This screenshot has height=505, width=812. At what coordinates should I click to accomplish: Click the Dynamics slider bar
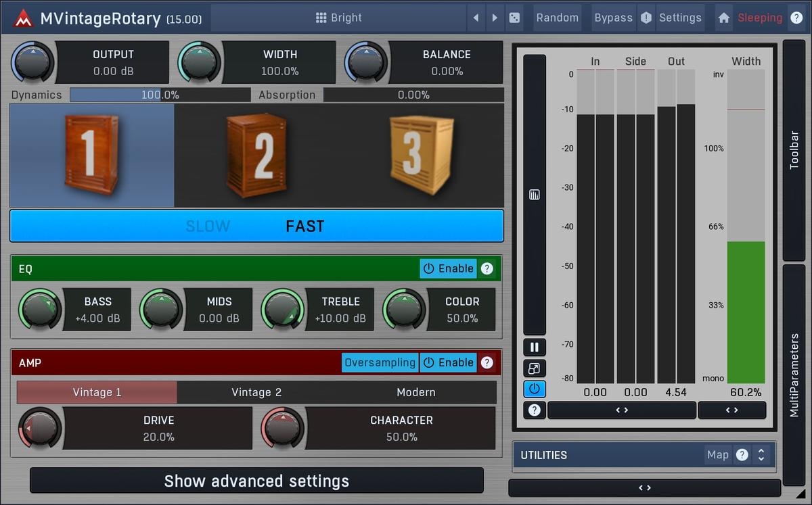click(x=160, y=95)
